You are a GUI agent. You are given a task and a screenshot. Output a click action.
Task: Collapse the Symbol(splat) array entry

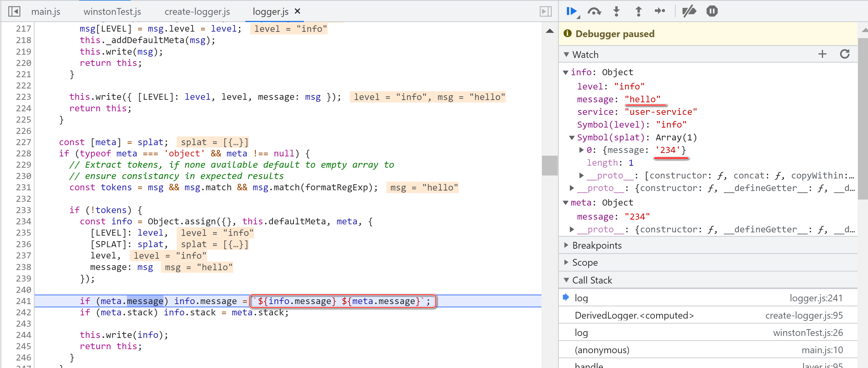coord(572,137)
